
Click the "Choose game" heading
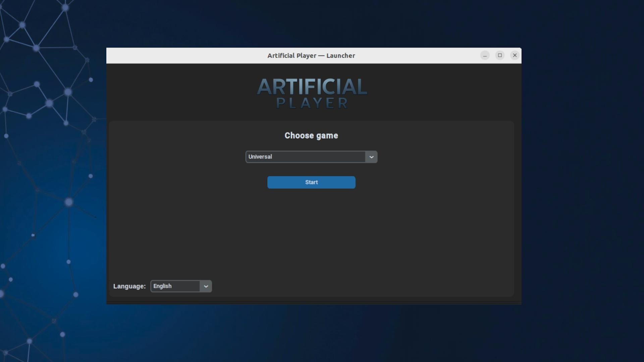311,135
